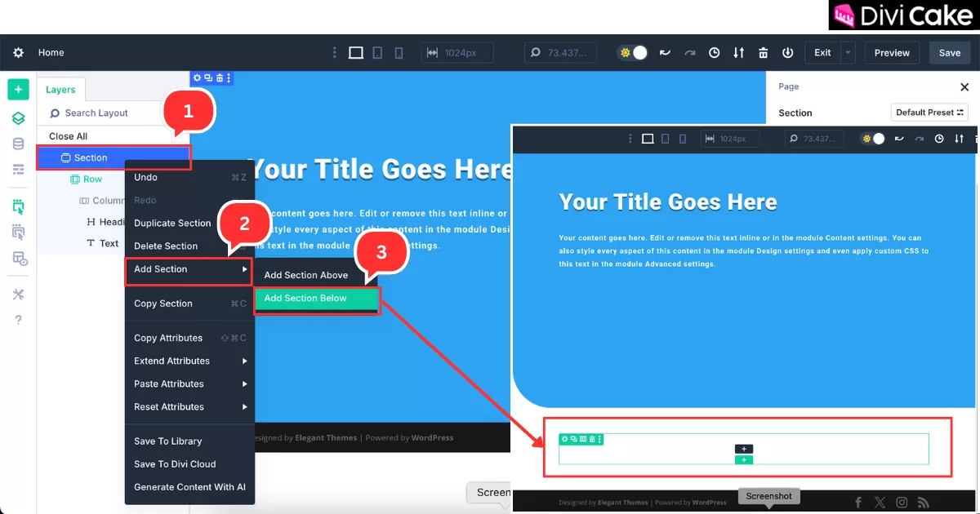Image resolution: width=980 pixels, height=514 pixels.
Task: Open the Layers view icon in left sidebar
Action: [x=18, y=118]
